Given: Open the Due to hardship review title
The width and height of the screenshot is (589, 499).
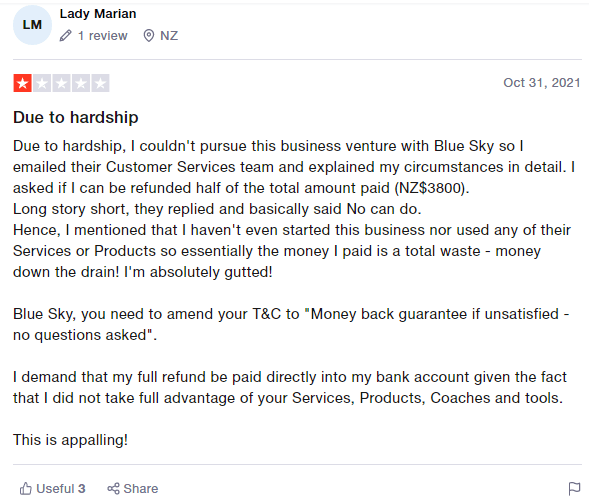Looking at the screenshot, I should tap(76, 117).
